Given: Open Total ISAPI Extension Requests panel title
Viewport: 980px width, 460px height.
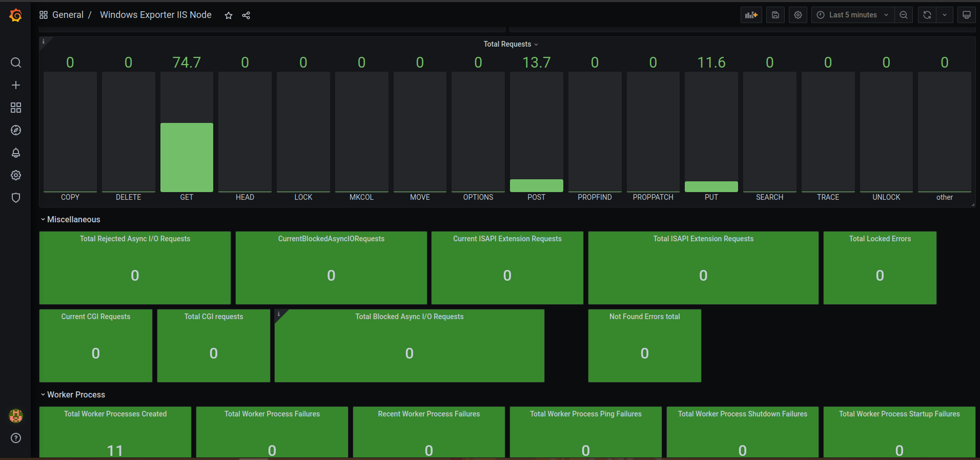Looking at the screenshot, I should pyautogui.click(x=703, y=239).
